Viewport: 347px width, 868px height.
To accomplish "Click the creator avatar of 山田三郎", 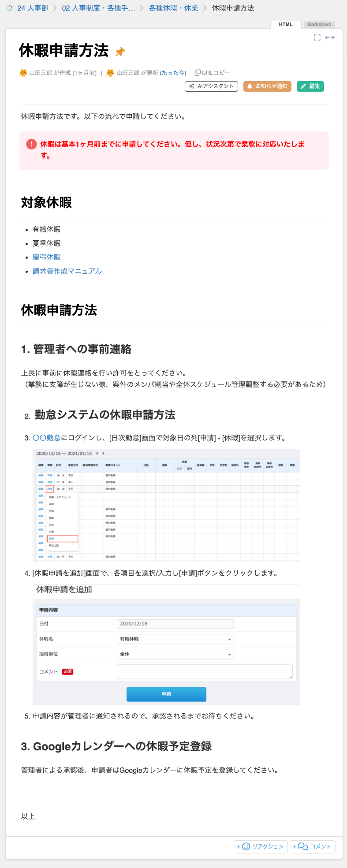I will click(x=23, y=73).
